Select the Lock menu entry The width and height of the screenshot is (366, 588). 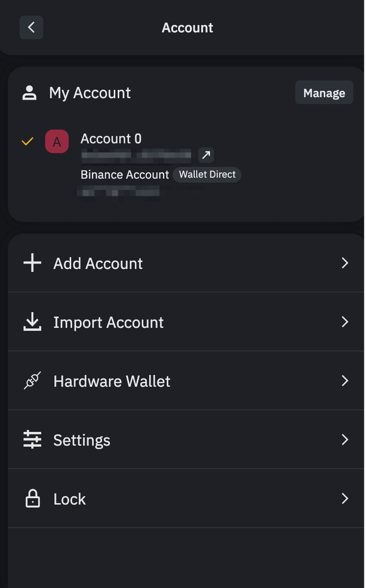click(x=70, y=499)
